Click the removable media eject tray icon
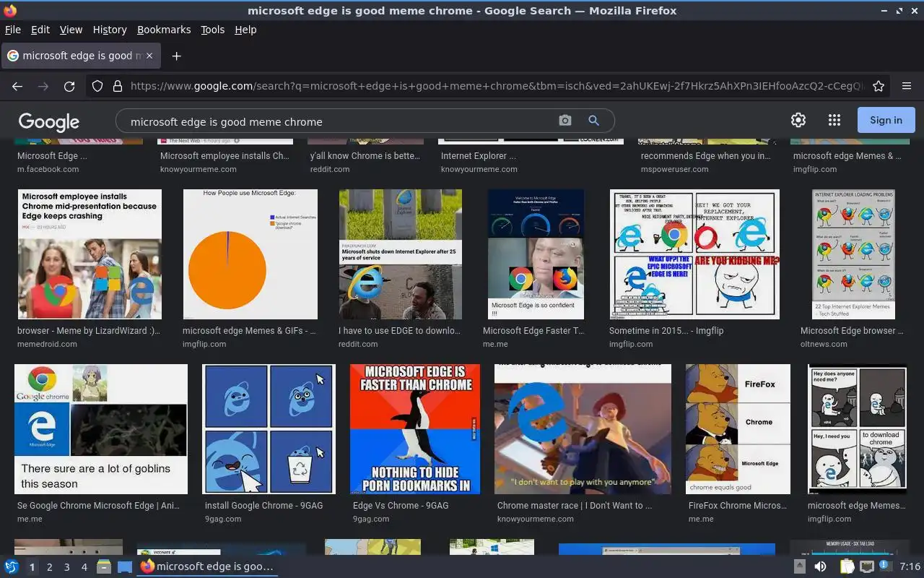 [x=800, y=566]
